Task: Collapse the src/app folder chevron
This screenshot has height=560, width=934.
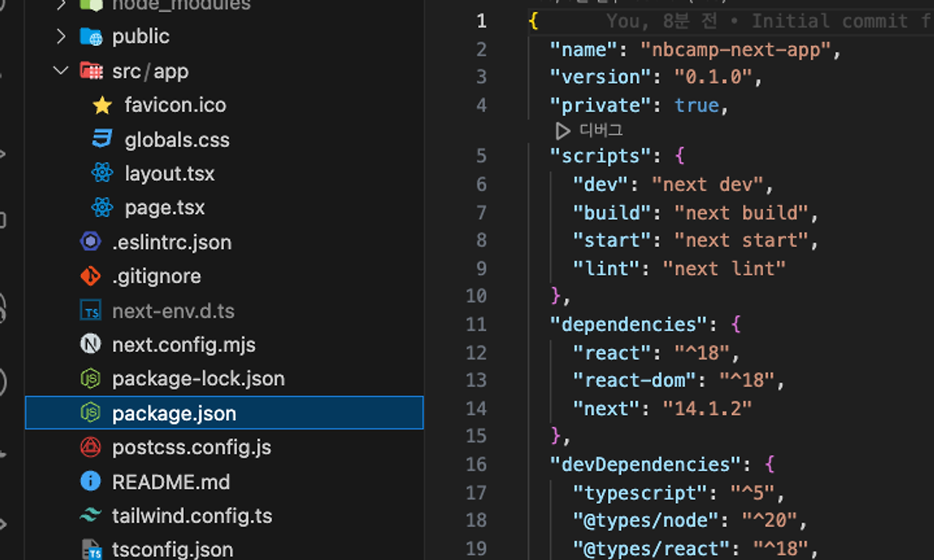Action: point(61,71)
